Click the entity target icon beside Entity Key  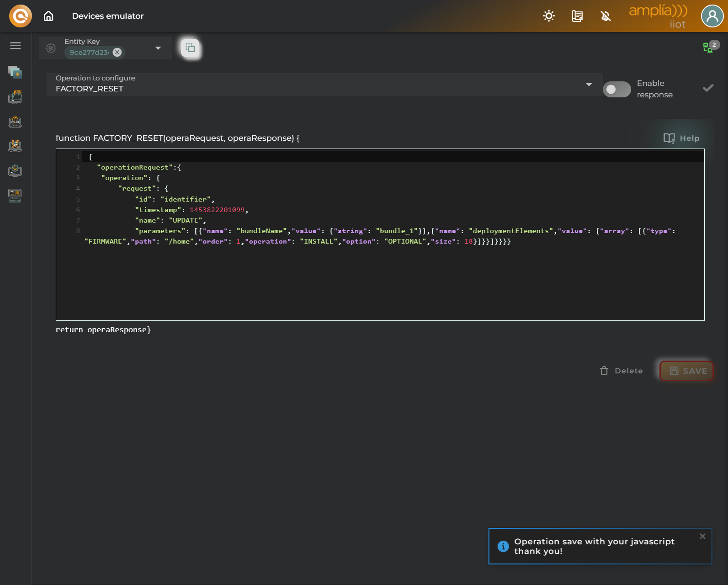pos(51,48)
